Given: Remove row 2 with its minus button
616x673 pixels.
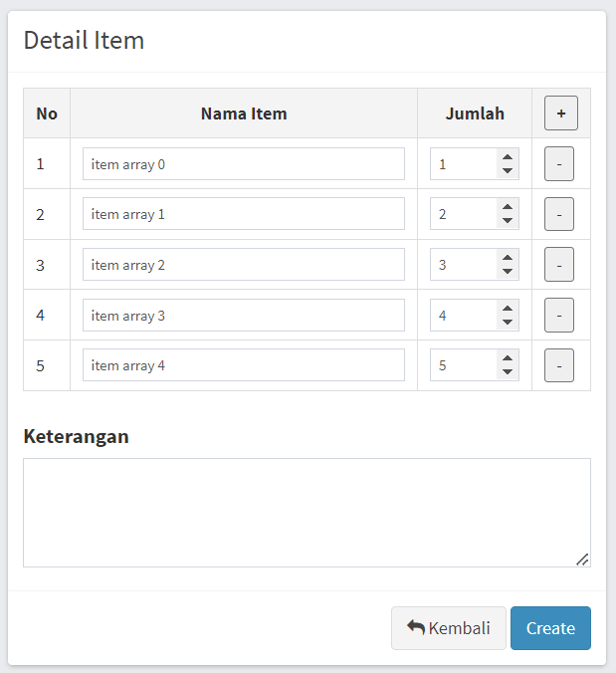Looking at the screenshot, I should [x=559, y=214].
